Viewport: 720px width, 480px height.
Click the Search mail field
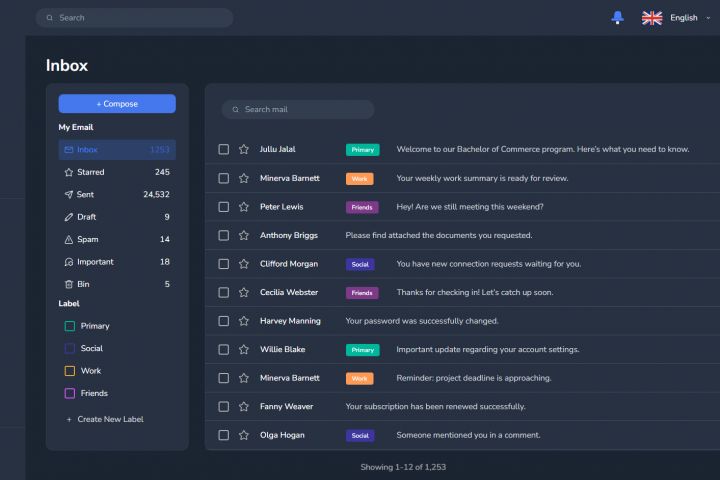coord(298,109)
